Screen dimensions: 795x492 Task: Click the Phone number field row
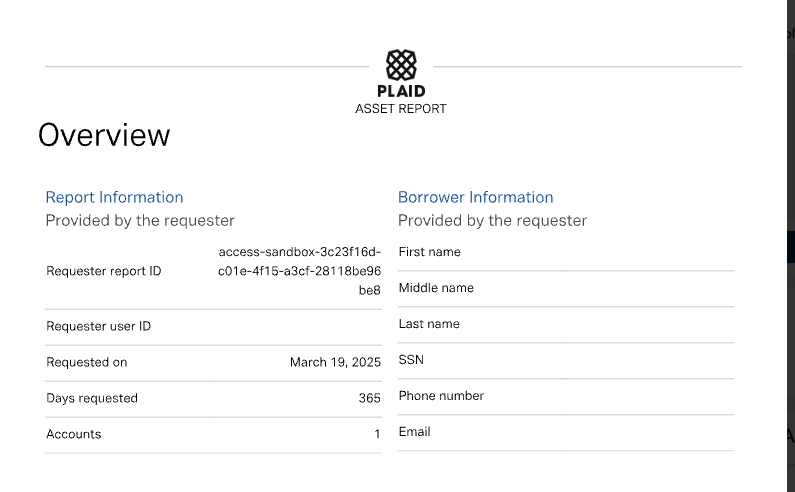tap(566, 397)
